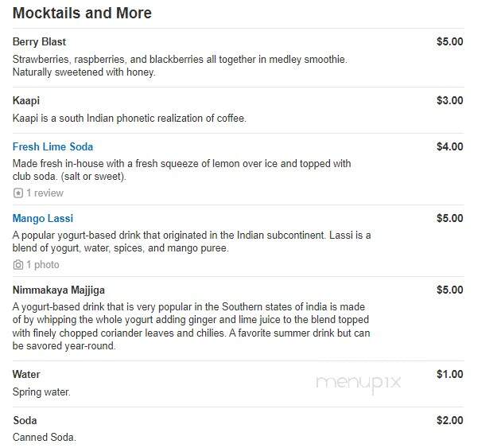Click the review star icon under Fresh Lime Soda

tap(17, 193)
